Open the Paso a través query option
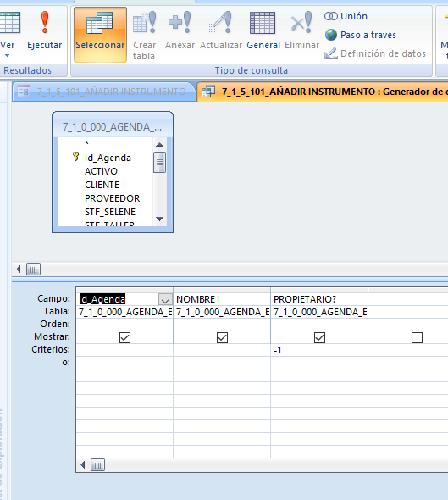The height and width of the screenshot is (500, 448). pos(361,35)
